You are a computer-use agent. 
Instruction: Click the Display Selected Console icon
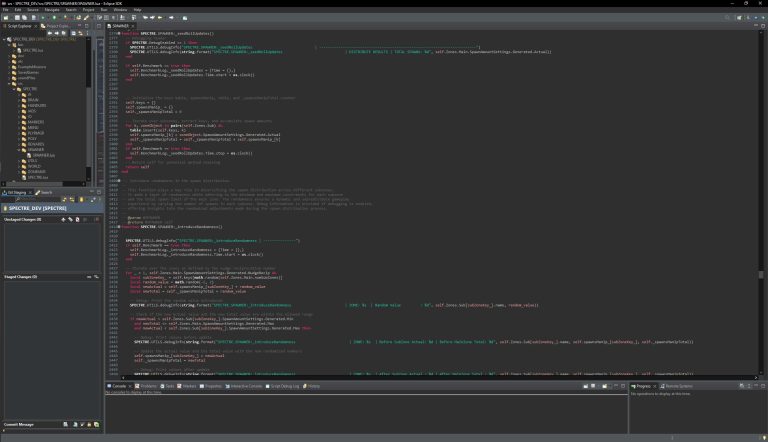593,386
